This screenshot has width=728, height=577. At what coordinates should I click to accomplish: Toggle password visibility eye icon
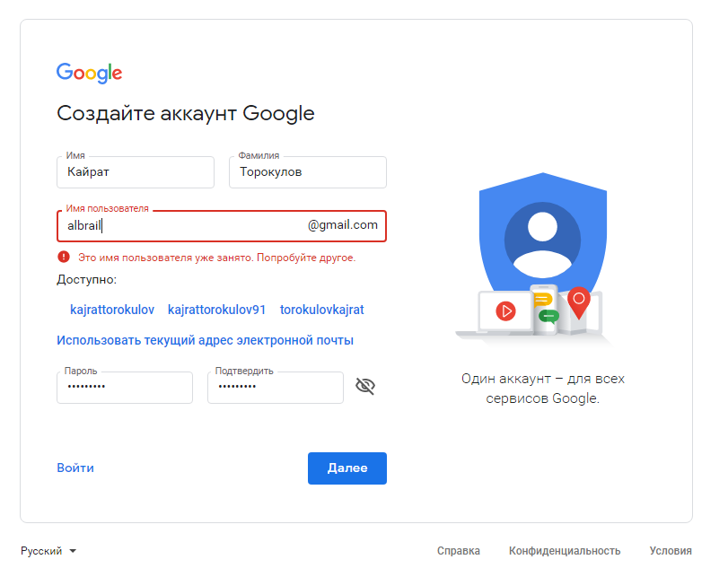[365, 387]
